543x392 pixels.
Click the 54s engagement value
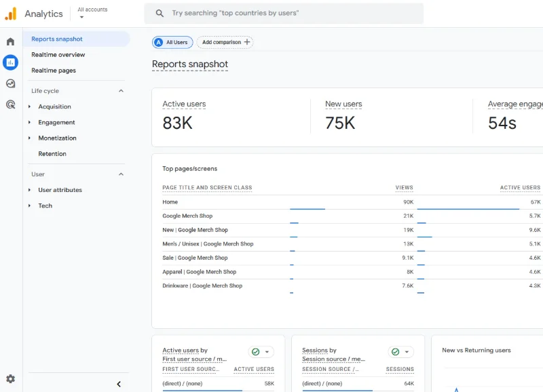pyautogui.click(x=502, y=123)
